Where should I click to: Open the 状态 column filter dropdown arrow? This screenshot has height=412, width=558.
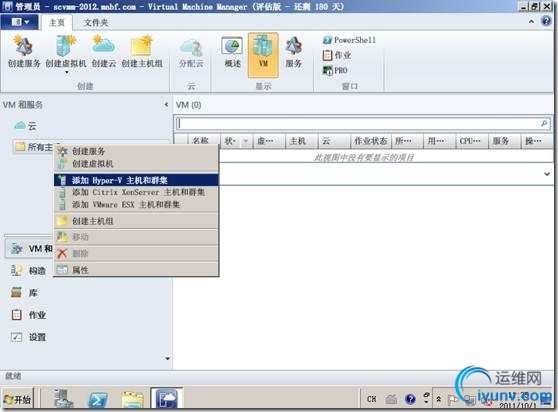246,141
